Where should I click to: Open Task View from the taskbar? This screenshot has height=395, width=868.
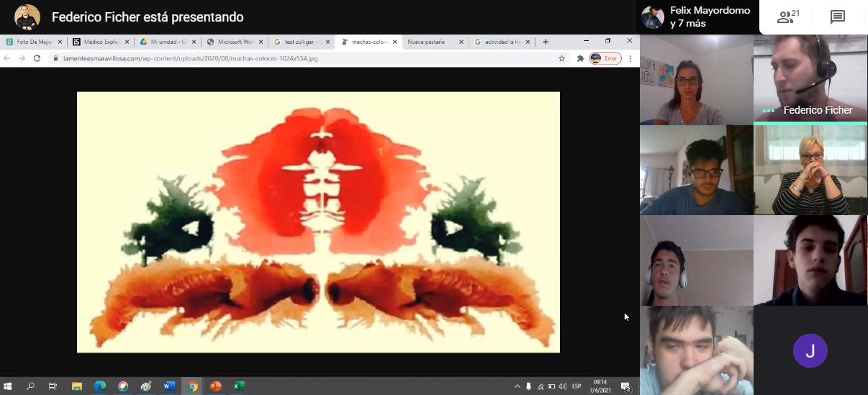(x=53, y=386)
